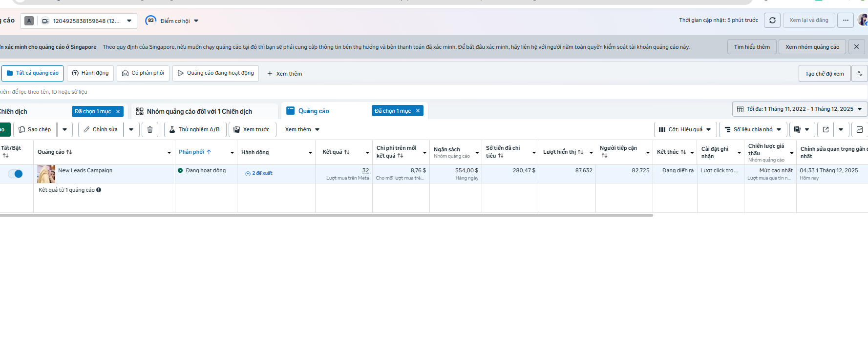Click the refresh data icon
Image resolution: width=868 pixels, height=347 pixels.
[772, 20]
